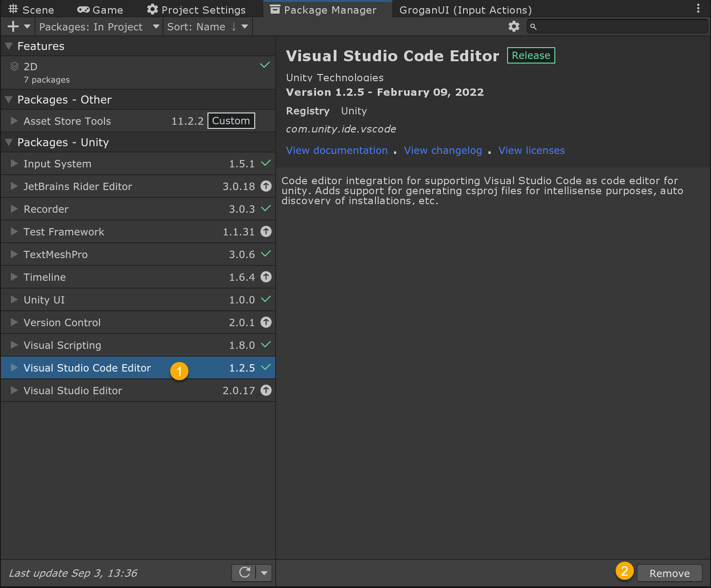Select the Timeline package

[x=138, y=277]
